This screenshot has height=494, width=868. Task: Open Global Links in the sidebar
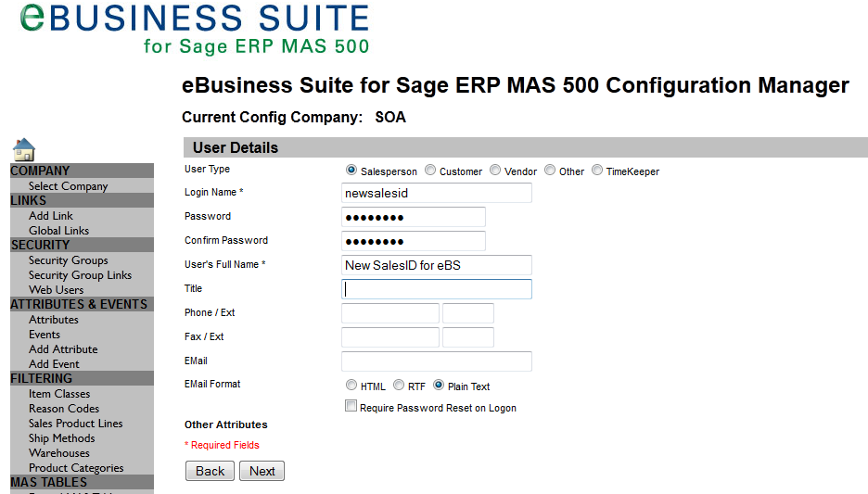[58, 231]
